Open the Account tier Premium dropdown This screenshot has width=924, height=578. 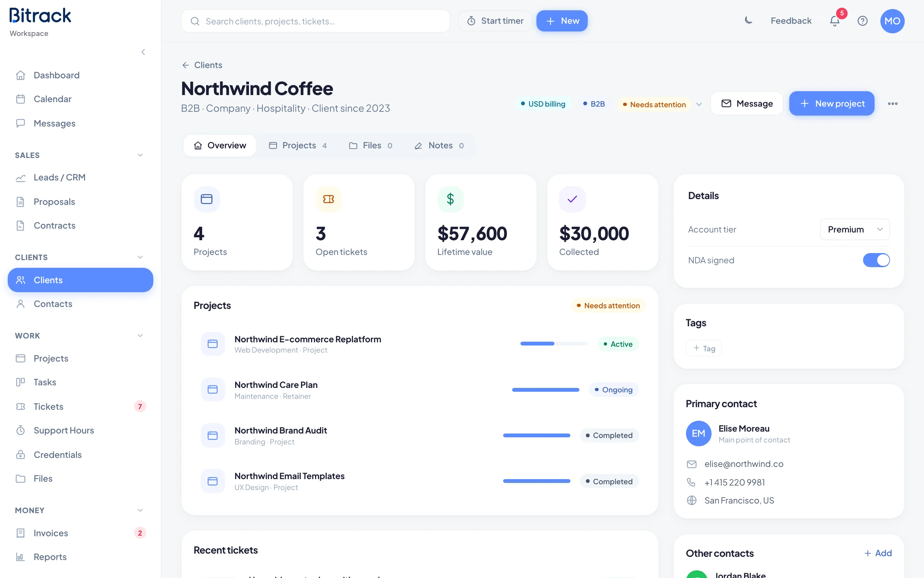tap(854, 229)
